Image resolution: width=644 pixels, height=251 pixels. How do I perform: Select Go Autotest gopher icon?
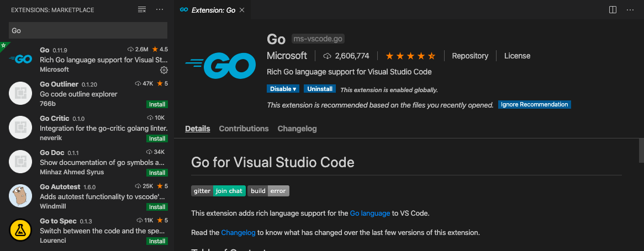pyautogui.click(x=20, y=196)
